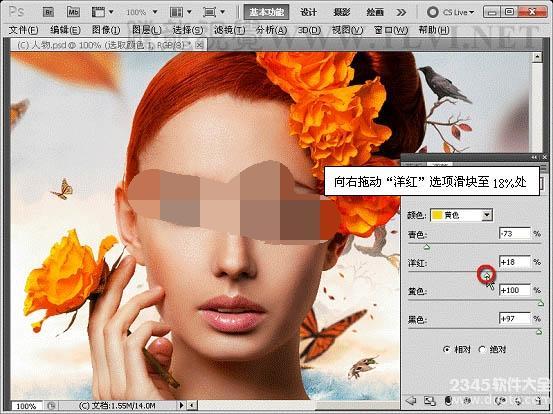The image size is (553, 414).
Task: Open the 滤镜(T) menu
Action: (230, 30)
